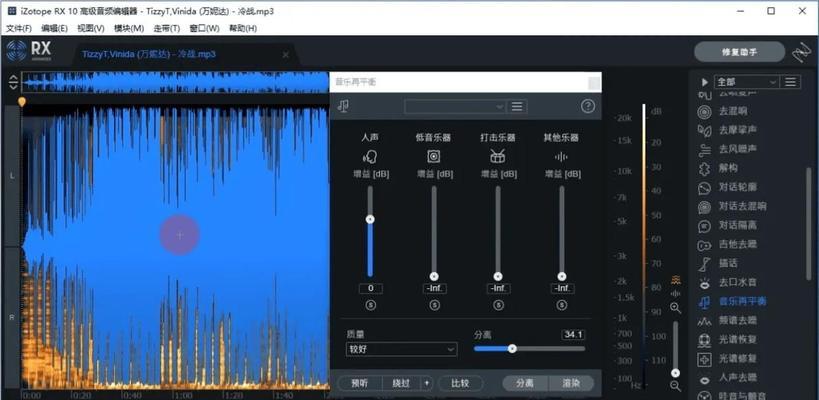Open the 模块(M) menu
This screenshot has width=819, height=400.
(x=128, y=28)
